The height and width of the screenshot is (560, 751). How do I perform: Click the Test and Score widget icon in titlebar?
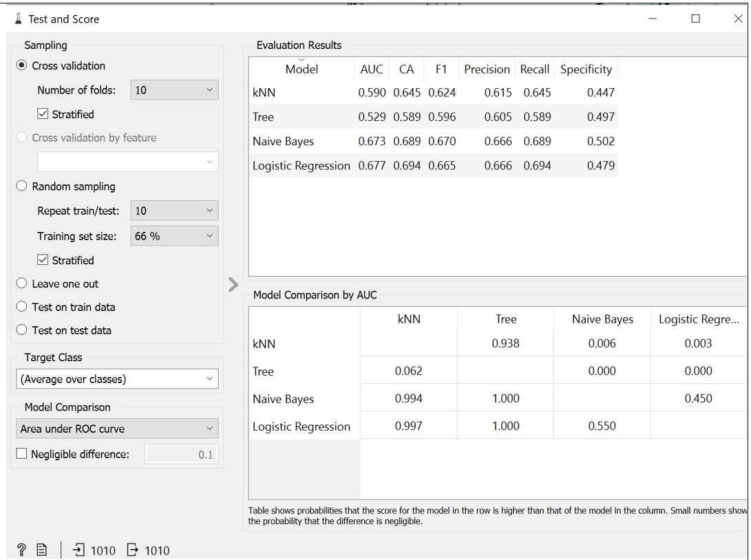tap(17, 19)
